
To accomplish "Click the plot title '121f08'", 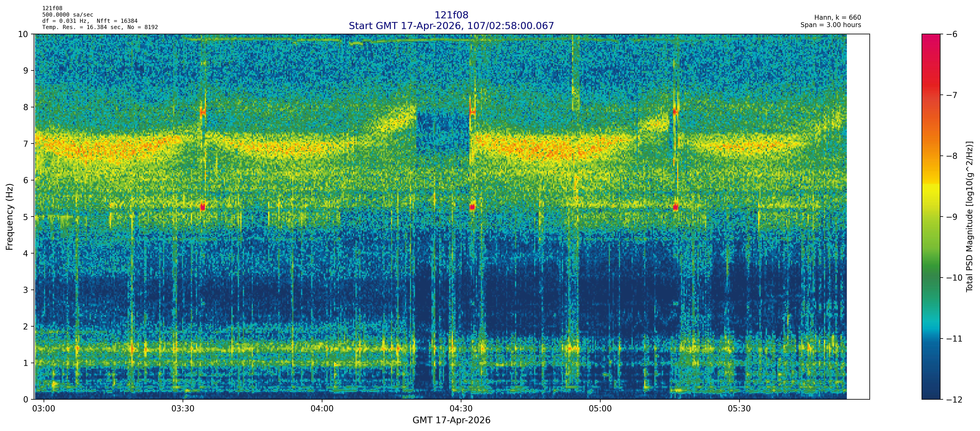I will pos(451,15).
